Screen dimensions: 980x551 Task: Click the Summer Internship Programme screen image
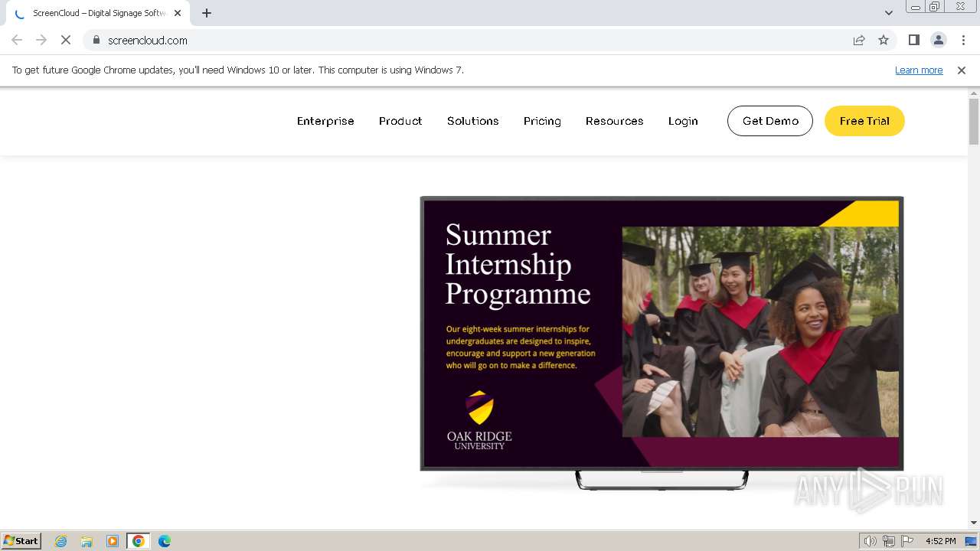(661, 333)
